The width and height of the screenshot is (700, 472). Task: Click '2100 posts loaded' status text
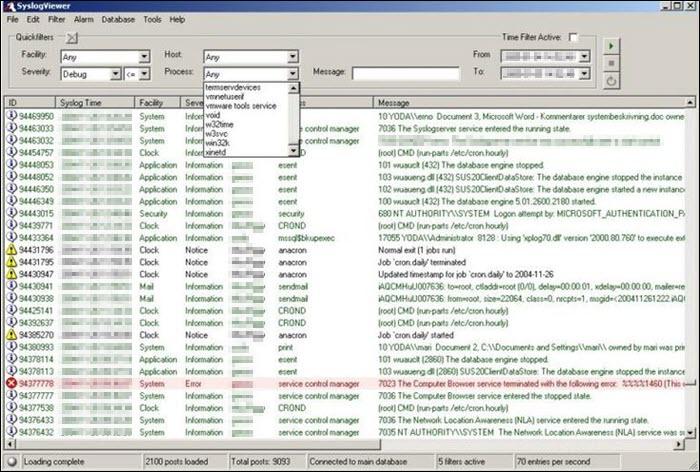pos(176,462)
